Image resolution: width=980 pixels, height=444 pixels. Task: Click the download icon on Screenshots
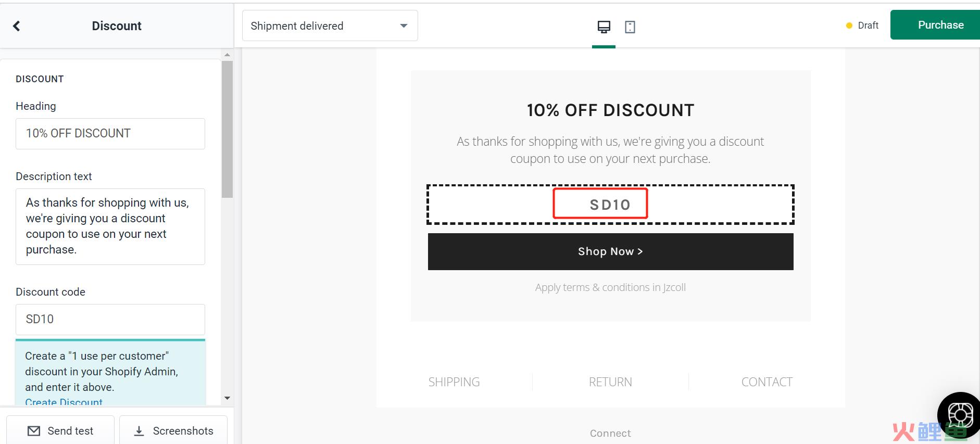coord(139,431)
